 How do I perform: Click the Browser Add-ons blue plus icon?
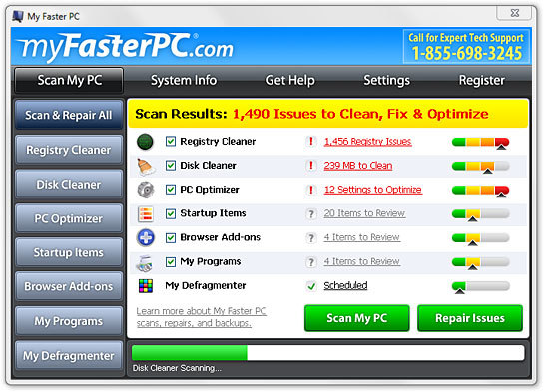pos(146,238)
